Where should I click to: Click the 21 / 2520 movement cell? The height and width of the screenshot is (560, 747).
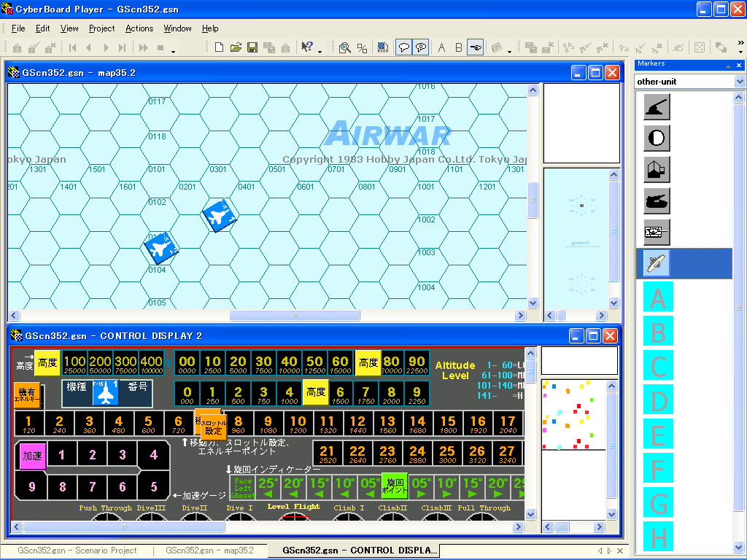pyautogui.click(x=328, y=454)
